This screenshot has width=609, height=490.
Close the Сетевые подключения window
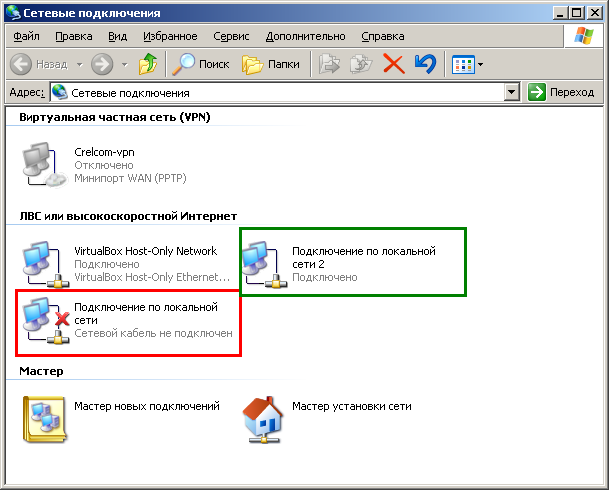(595, 13)
